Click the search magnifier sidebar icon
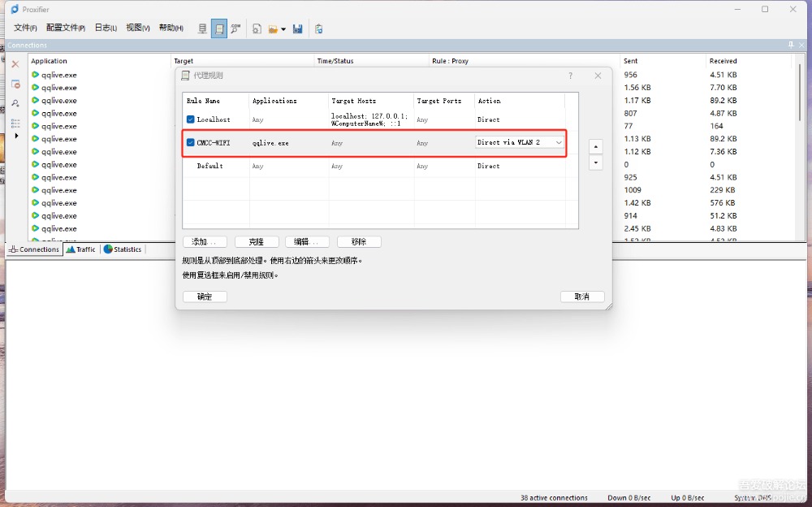Viewport: 812px width, 507px height. click(15, 103)
